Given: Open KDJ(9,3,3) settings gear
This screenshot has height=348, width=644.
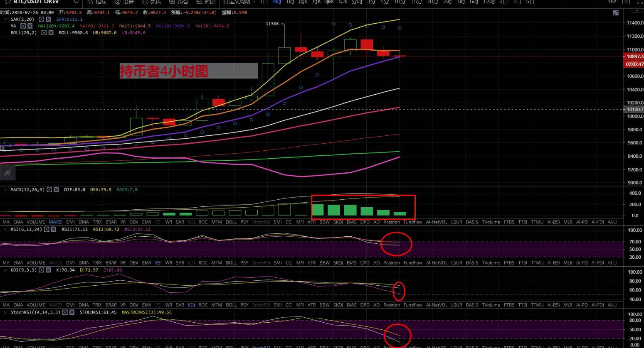Looking at the screenshot, I should point(42,270).
